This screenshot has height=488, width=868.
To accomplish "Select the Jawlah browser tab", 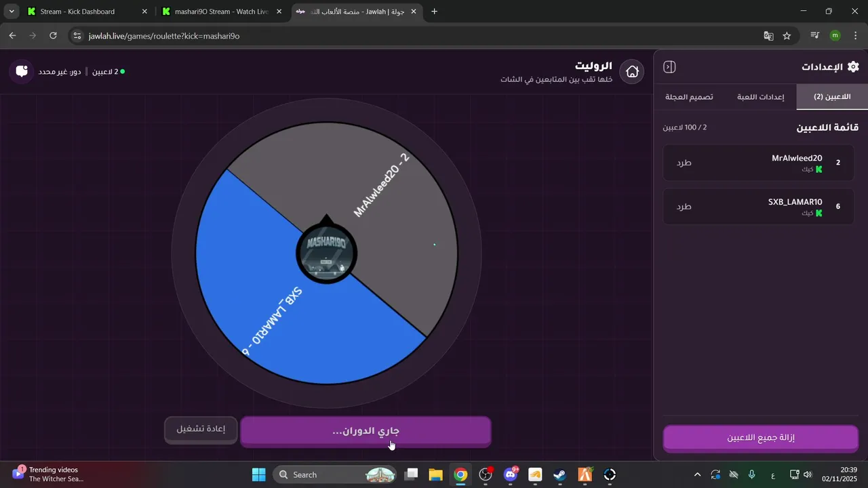I will 357,12.
